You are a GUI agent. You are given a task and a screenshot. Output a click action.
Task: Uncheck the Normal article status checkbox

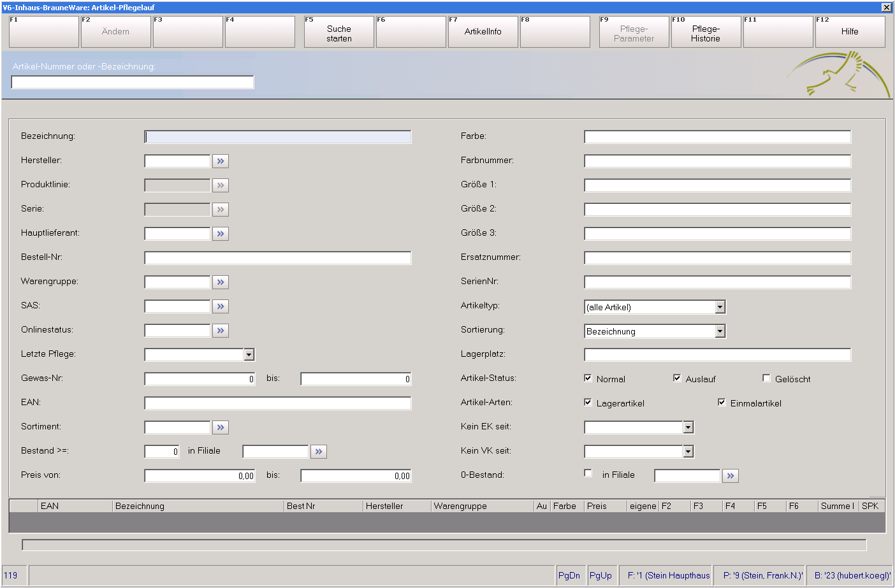[x=588, y=378]
